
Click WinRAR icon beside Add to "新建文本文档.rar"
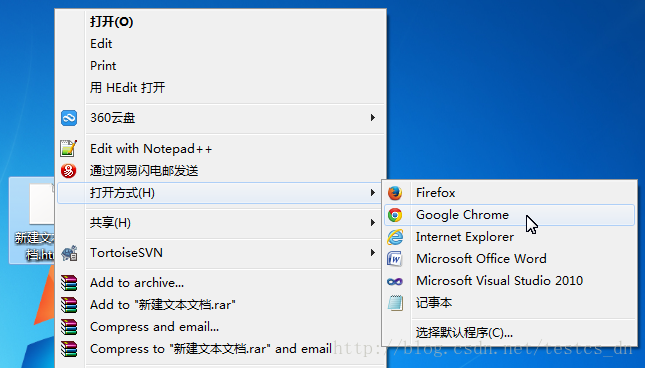(69, 305)
